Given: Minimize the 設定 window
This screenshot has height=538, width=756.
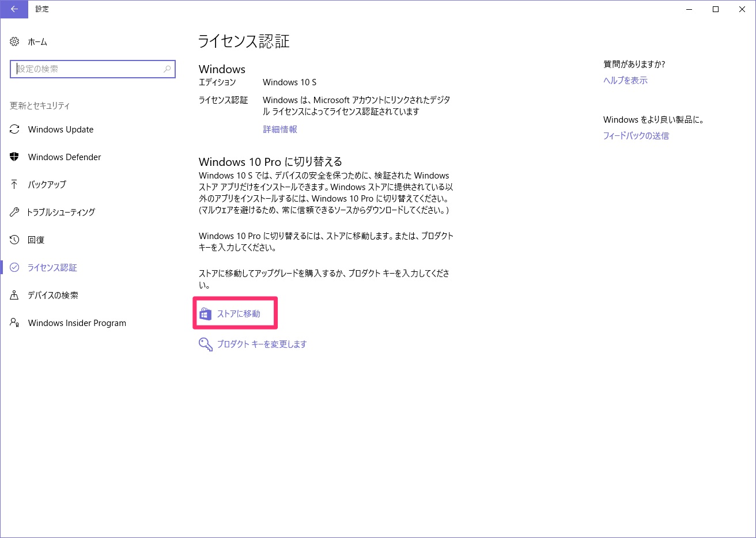Looking at the screenshot, I should click(689, 9).
